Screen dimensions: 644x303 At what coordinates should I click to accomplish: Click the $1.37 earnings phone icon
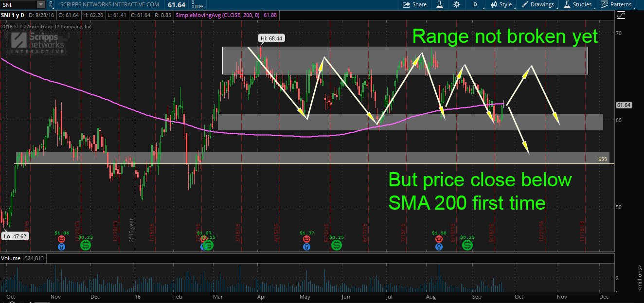pos(306,239)
